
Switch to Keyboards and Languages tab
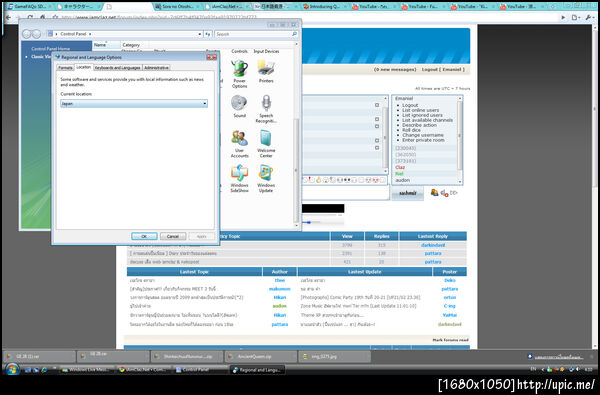[117, 68]
